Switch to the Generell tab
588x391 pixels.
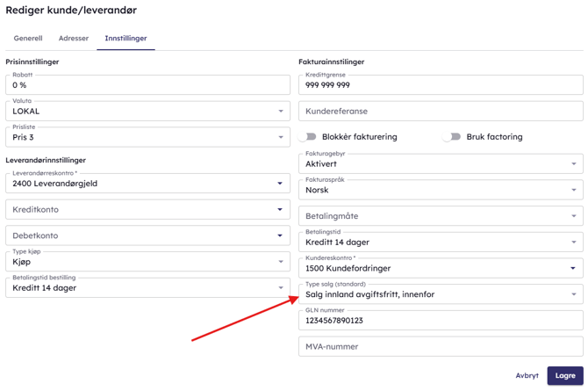coord(28,39)
